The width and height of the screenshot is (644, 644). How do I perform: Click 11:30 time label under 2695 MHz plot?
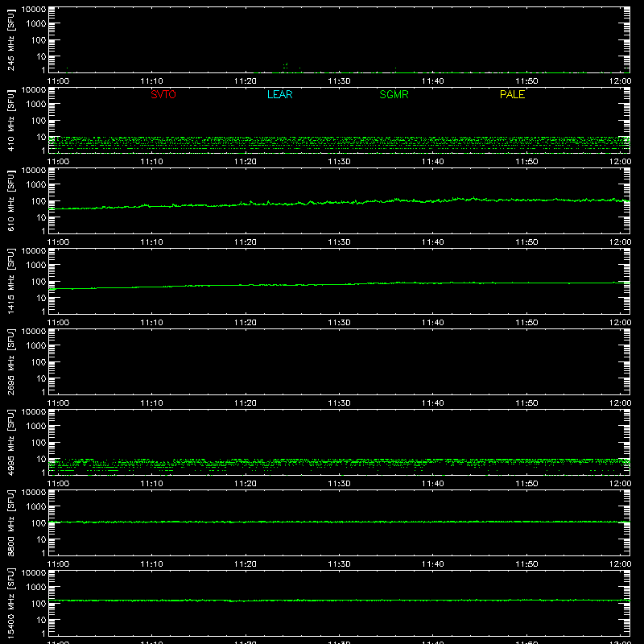(339, 403)
